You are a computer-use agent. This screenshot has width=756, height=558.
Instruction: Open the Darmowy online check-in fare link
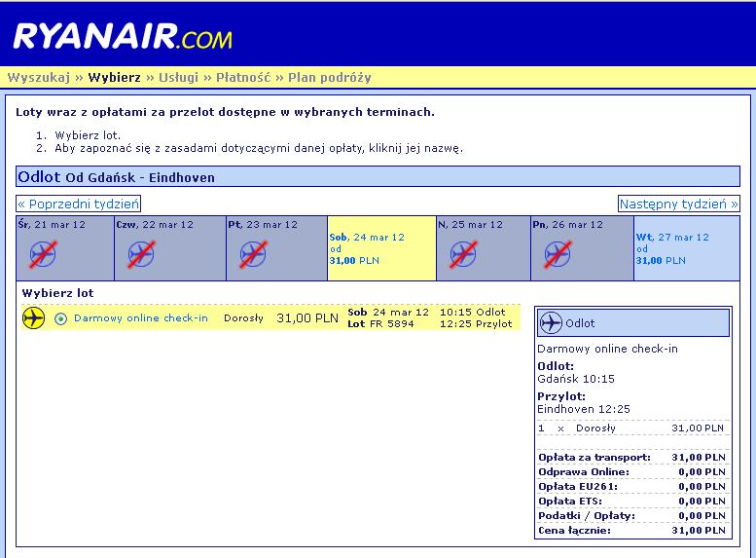pyautogui.click(x=141, y=318)
